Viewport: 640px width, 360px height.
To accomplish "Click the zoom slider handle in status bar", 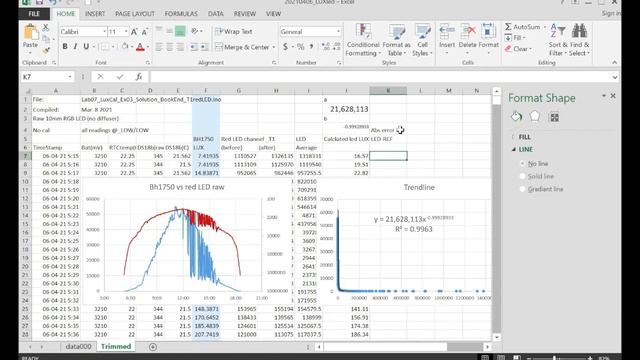I will [x=554, y=358].
